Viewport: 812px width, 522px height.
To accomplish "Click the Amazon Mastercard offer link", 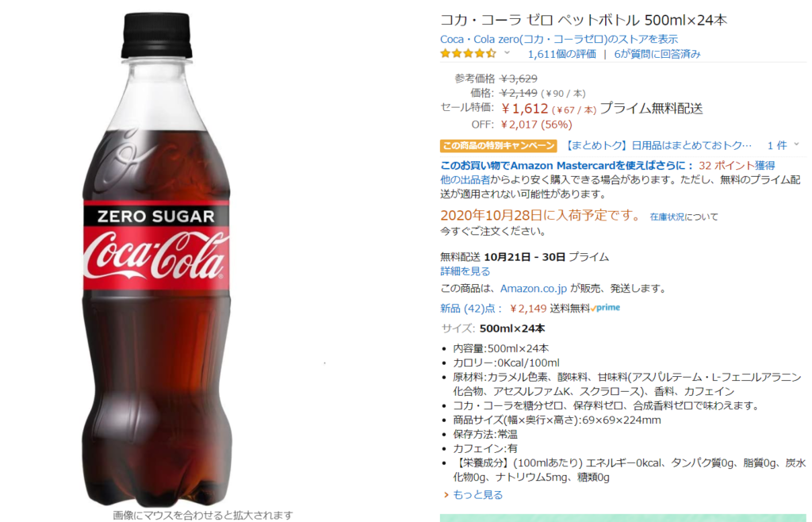I will point(566,166).
